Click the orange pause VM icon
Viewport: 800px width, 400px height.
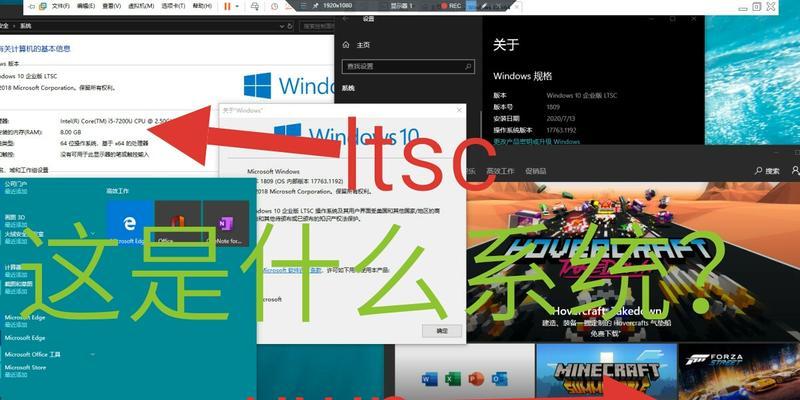pos(227,6)
